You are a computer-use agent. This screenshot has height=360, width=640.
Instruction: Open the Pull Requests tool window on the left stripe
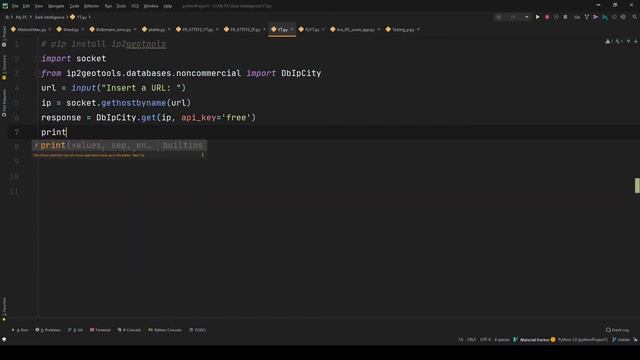(4, 103)
